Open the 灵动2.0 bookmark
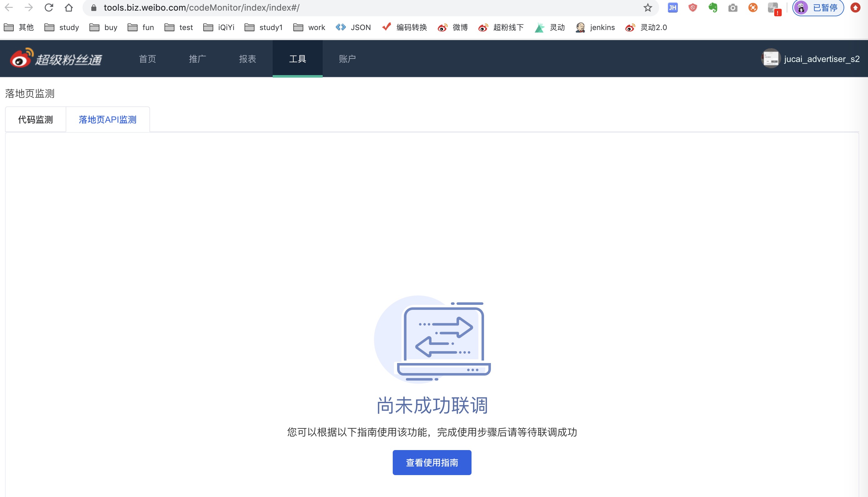Screen dimensions: 868x497 tap(646, 27)
